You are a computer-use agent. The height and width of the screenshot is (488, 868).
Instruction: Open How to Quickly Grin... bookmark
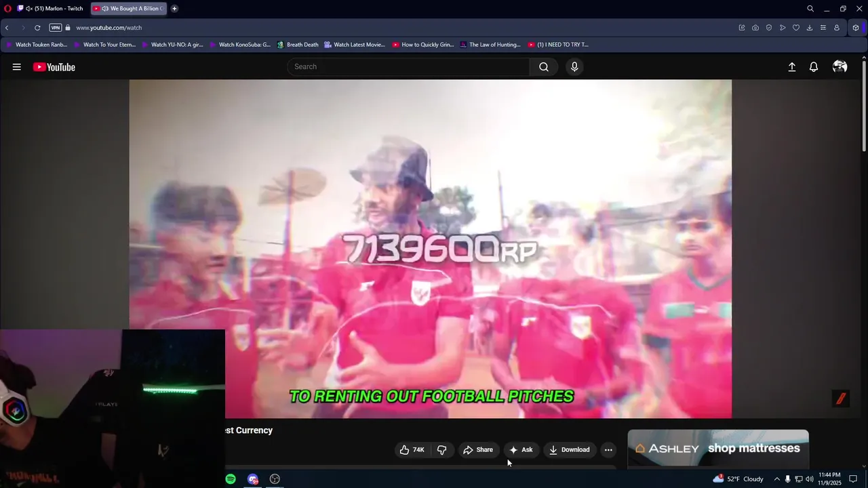click(x=422, y=45)
